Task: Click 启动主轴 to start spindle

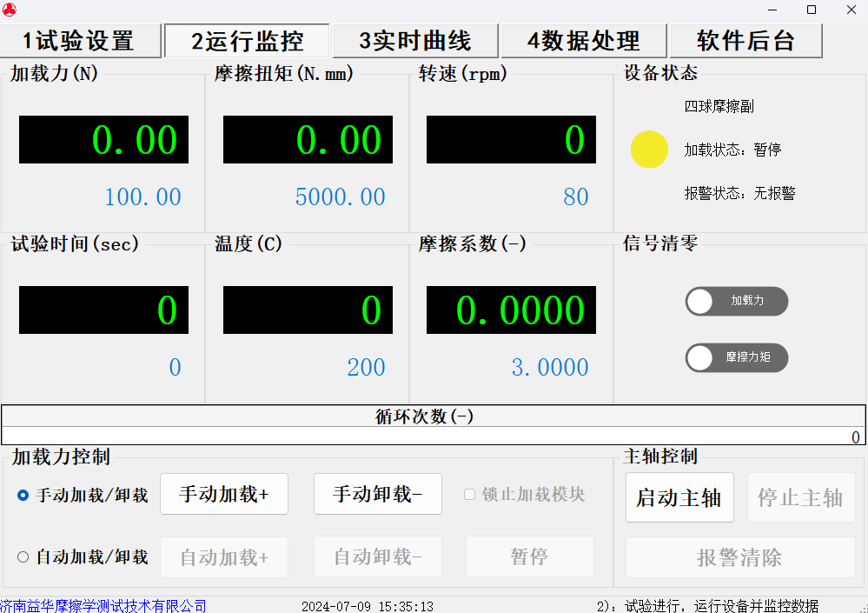Action: (679, 497)
